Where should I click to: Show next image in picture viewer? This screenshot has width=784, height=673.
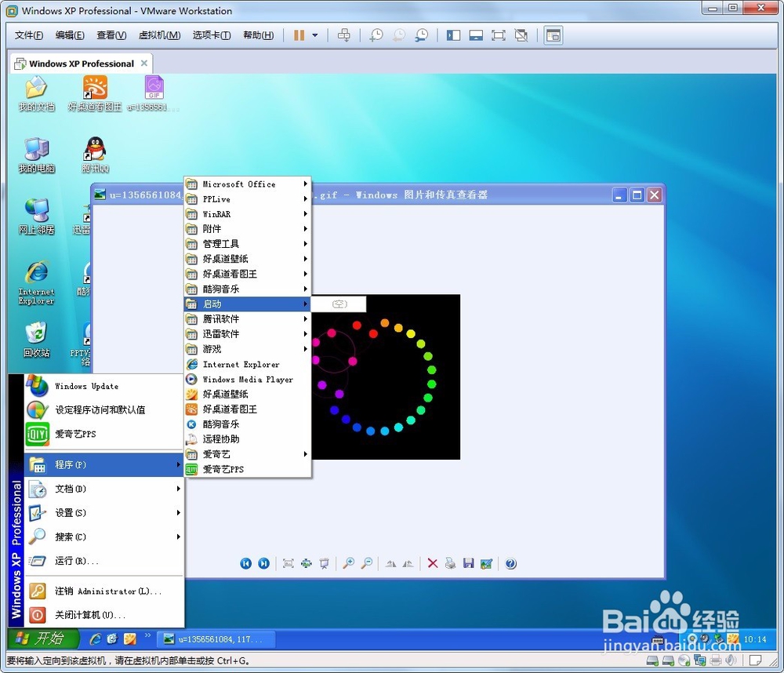(x=263, y=563)
